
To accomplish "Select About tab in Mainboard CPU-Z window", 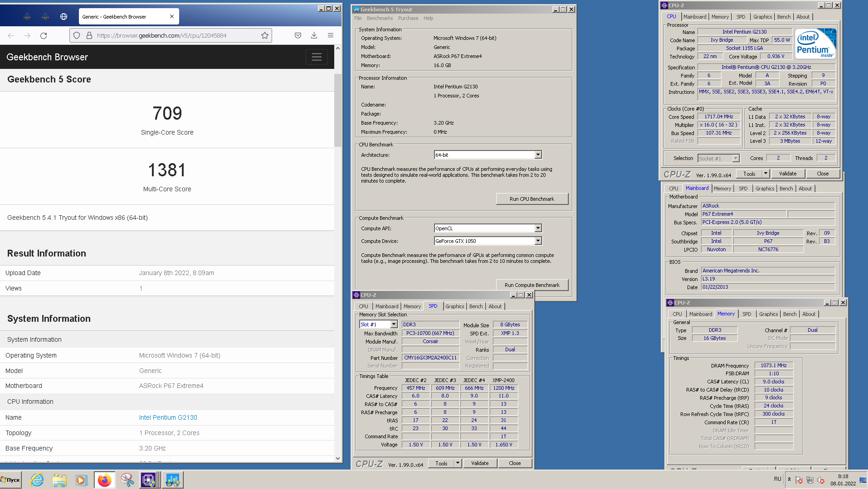I will point(805,189).
